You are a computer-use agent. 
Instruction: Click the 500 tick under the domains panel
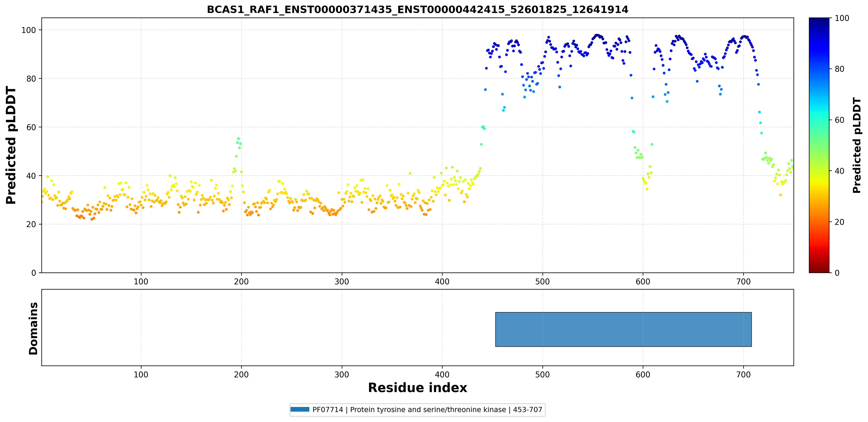click(542, 374)
